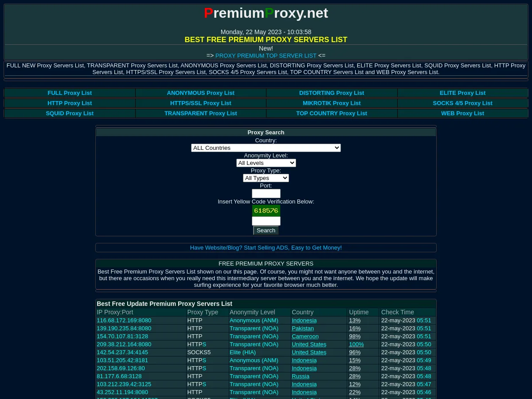Screen dimensions: 532x399
Task: Open the ANONYMOUS Proxy List
Action: (x=200, y=93)
